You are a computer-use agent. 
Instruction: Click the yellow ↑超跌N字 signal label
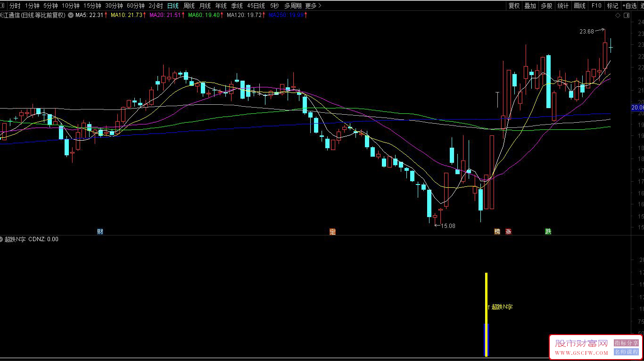500,307
